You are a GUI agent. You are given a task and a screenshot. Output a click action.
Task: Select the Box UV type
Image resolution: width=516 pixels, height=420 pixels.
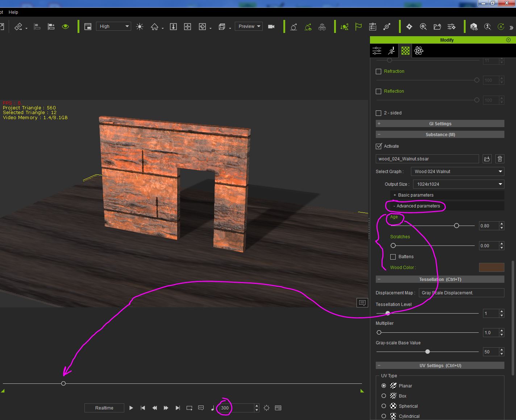pos(384,396)
